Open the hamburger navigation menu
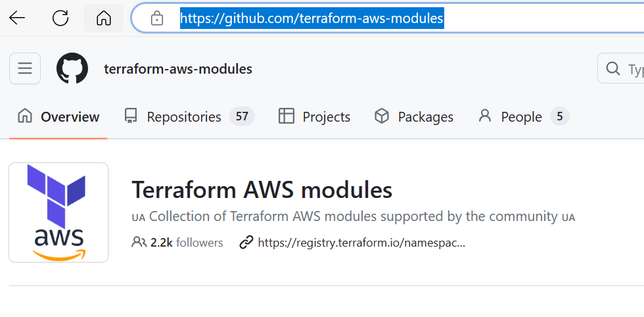644x317 pixels. click(x=25, y=68)
